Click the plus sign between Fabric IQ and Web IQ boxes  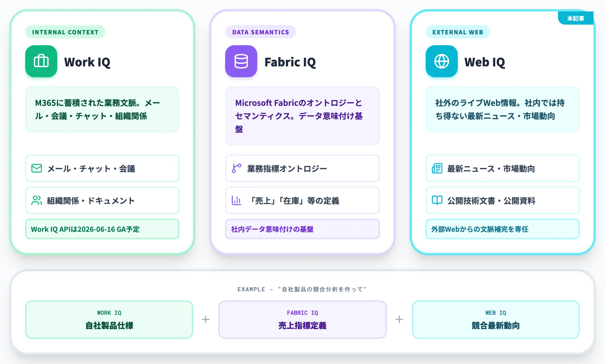[x=399, y=319]
